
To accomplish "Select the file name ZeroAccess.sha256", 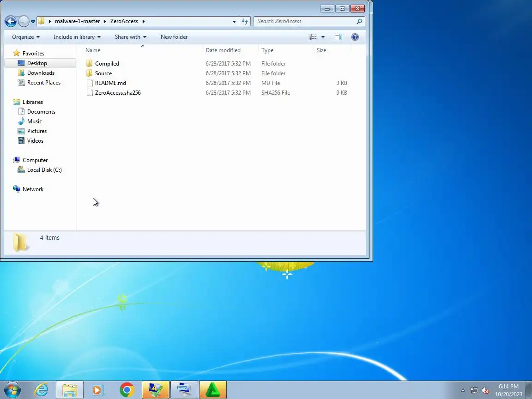I will [118, 93].
